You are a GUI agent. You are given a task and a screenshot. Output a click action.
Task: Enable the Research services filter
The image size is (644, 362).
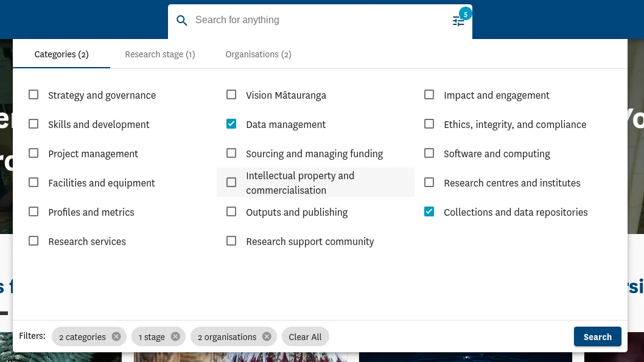[33, 240]
